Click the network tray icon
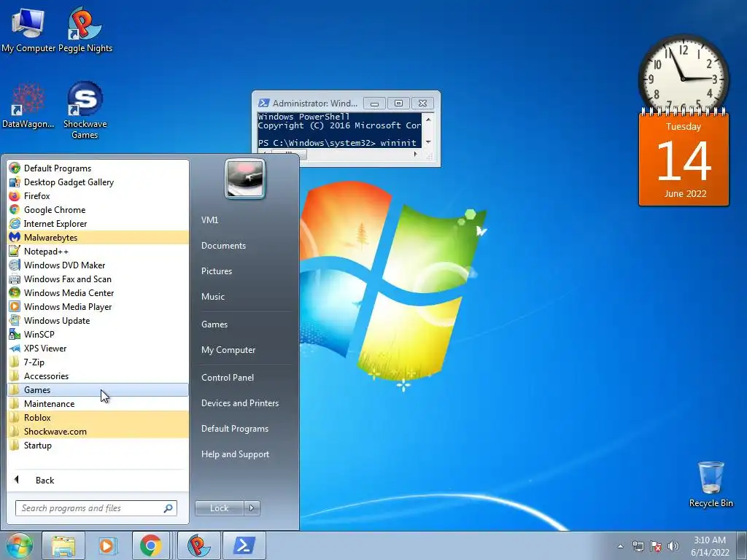Image resolution: width=747 pixels, height=560 pixels. (x=638, y=546)
